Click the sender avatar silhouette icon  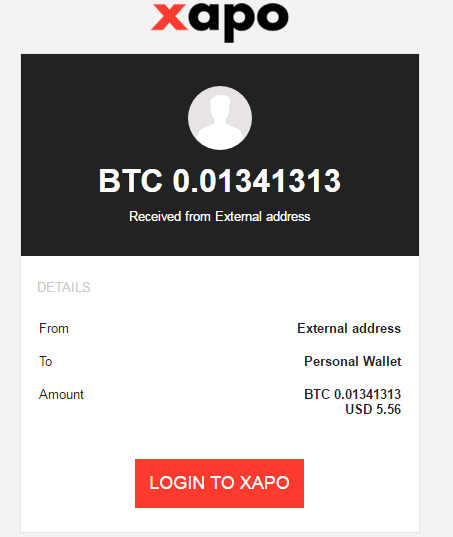[220, 118]
